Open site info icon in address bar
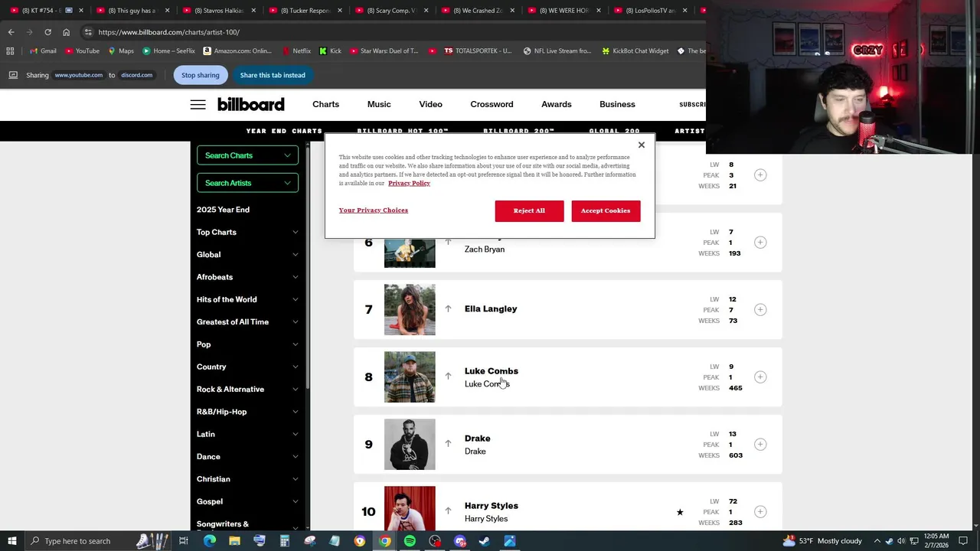The width and height of the screenshot is (980, 551). 88,32
